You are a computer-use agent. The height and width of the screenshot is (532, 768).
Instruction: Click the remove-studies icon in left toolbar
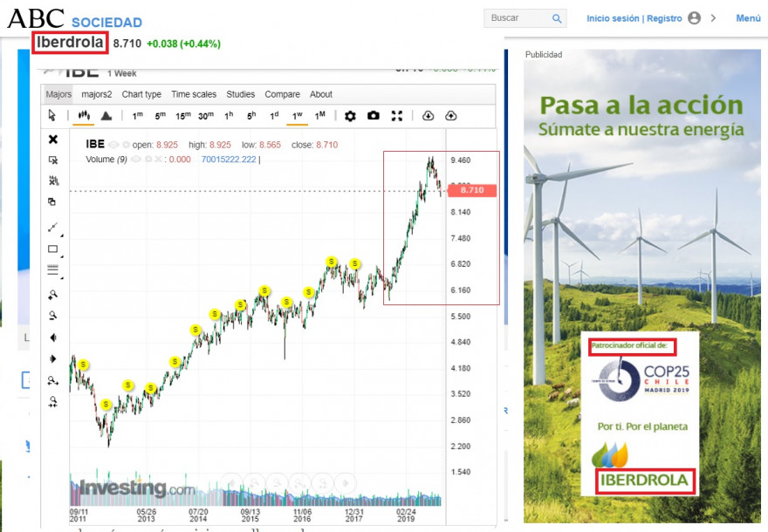53,181
